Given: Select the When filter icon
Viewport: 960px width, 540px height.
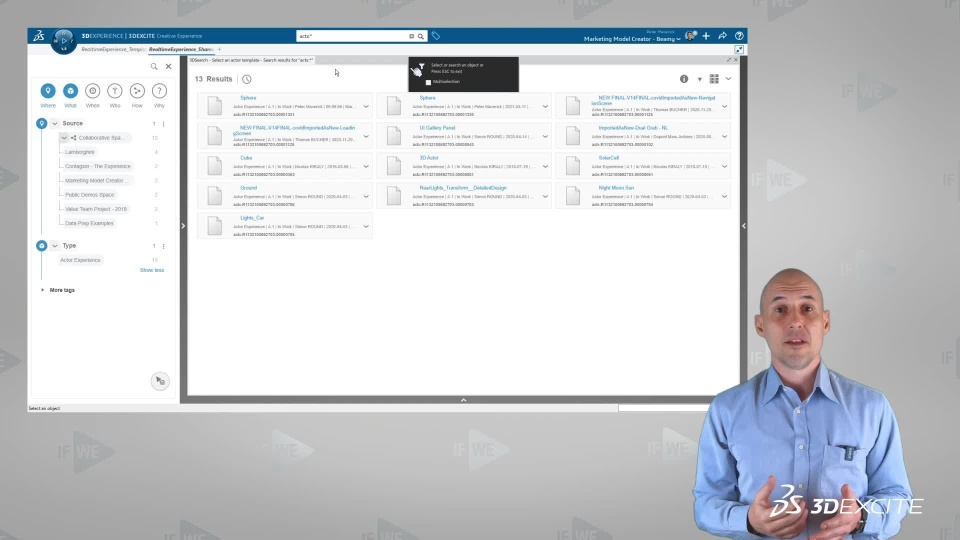Looking at the screenshot, I should (x=92, y=91).
